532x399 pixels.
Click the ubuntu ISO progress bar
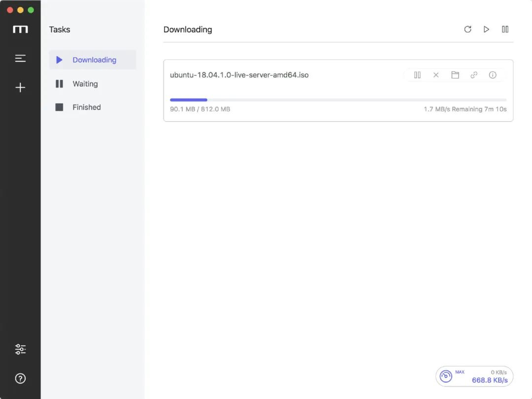coord(338,100)
